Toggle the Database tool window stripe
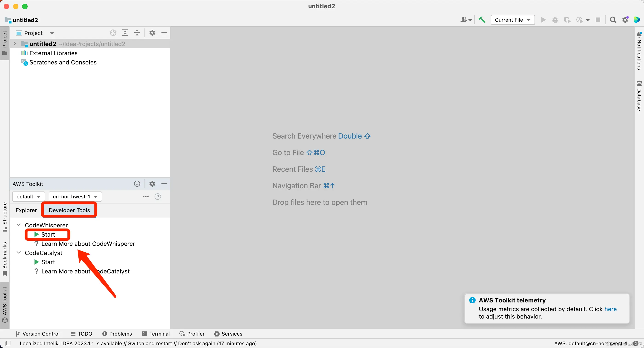Screen dimensions: 644x348 pyautogui.click(x=639, y=96)
